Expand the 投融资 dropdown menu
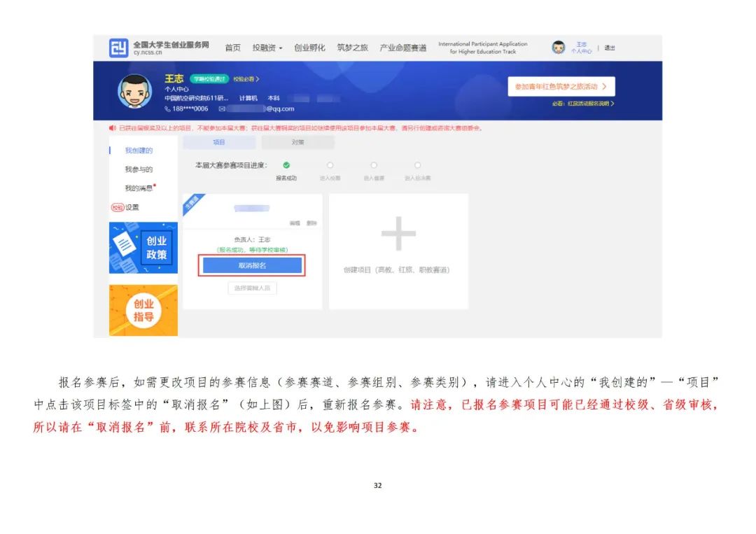 point(267,48)
